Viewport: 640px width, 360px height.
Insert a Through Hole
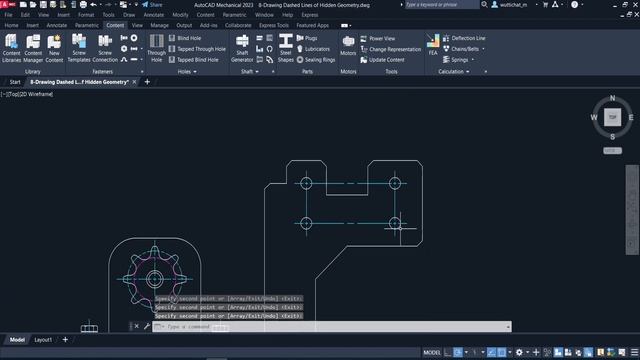[156, 48]
